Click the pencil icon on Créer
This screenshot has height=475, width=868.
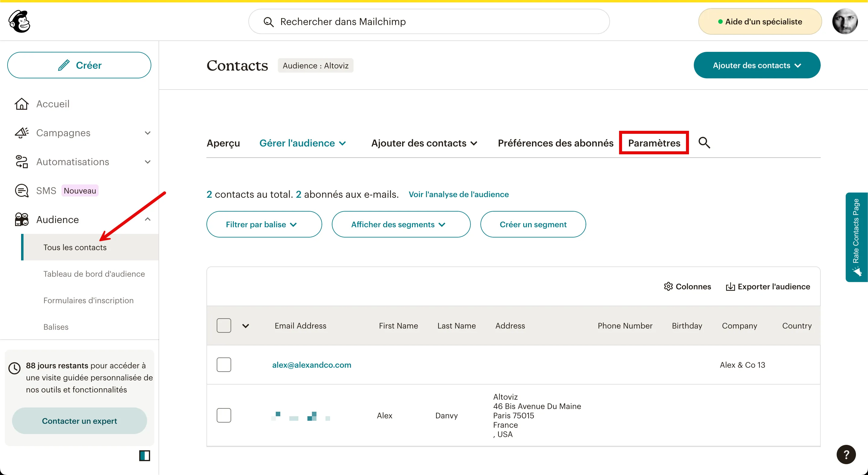[x=64, y=65]
